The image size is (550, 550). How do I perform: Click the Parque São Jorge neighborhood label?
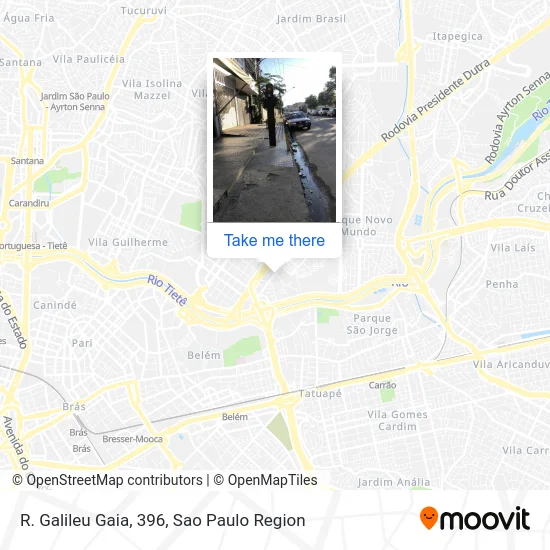[372, 324]
